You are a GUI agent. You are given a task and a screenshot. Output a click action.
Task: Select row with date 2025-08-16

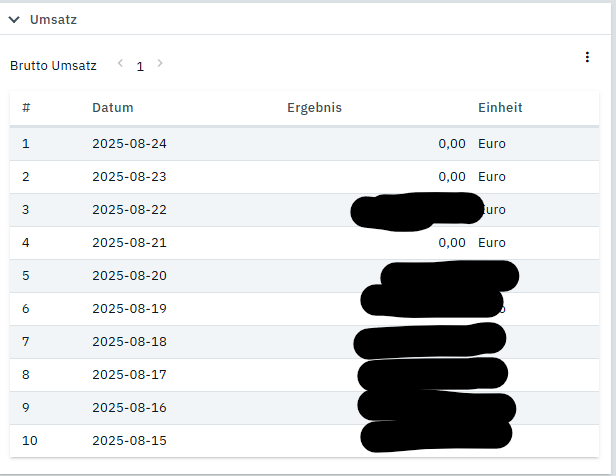tap(304, 408)
